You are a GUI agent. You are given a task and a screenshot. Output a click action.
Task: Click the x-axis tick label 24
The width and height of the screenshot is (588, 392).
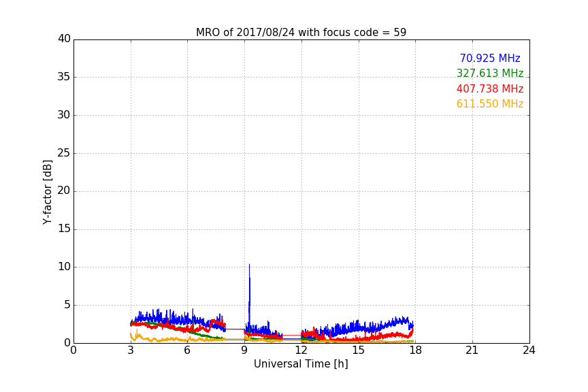tap(529, 350)
